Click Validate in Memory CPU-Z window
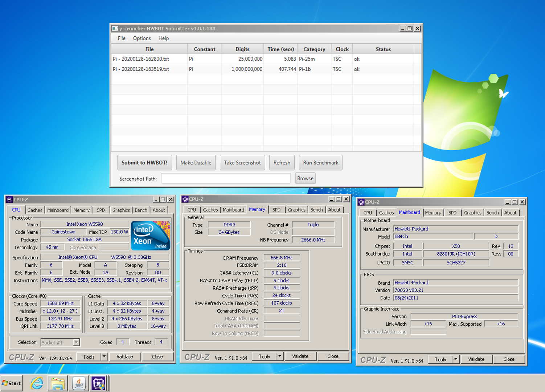 [x=300, y=356]
